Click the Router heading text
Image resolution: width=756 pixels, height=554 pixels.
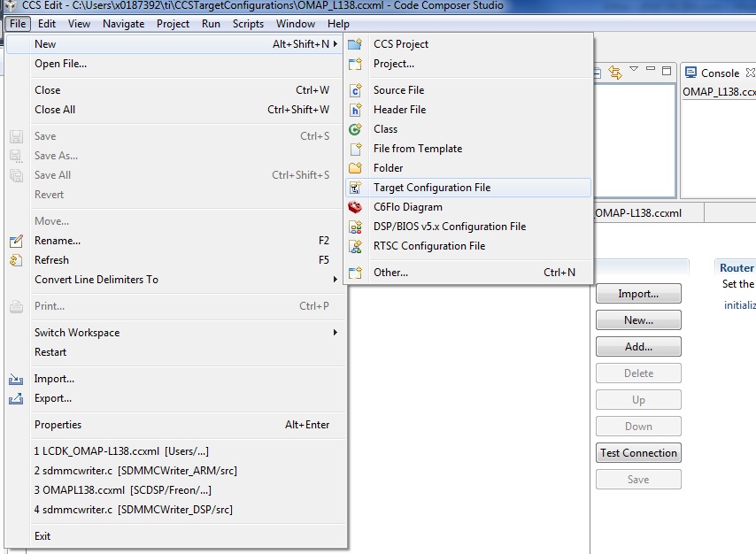tap(737, 268)
